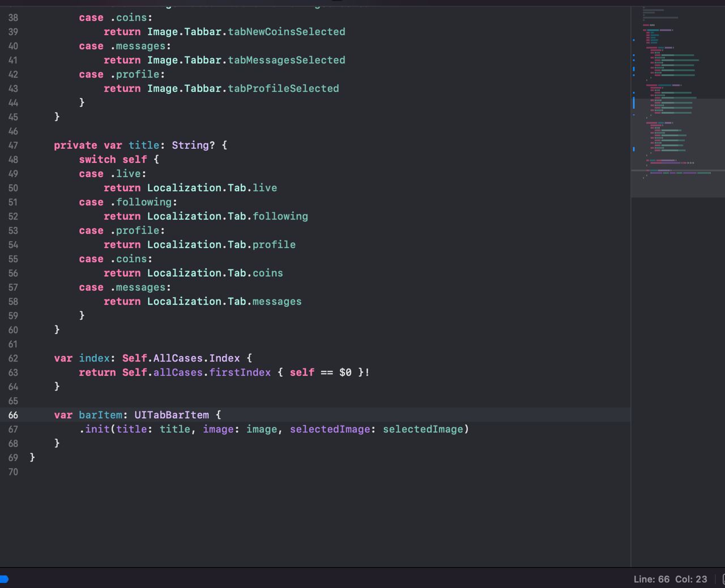
Task: Click the blue pill indicator in bottom-left corner
Action: pos(4,579)
